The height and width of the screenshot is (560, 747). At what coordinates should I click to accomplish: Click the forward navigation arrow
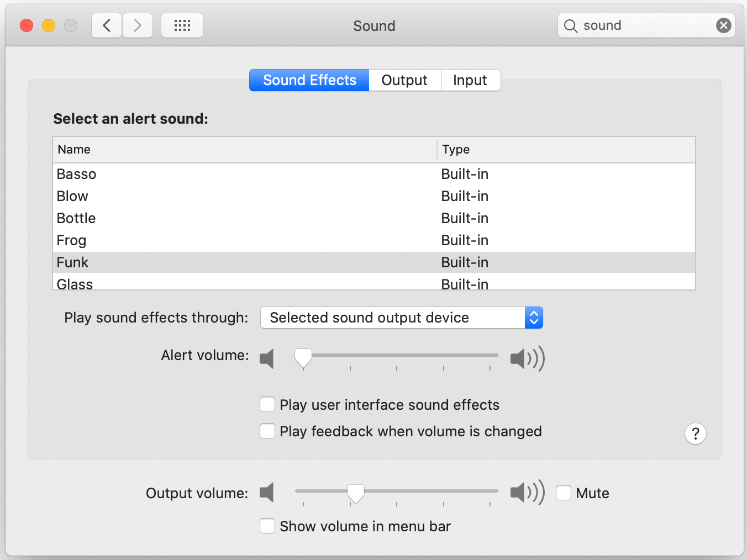coord(138,25)
